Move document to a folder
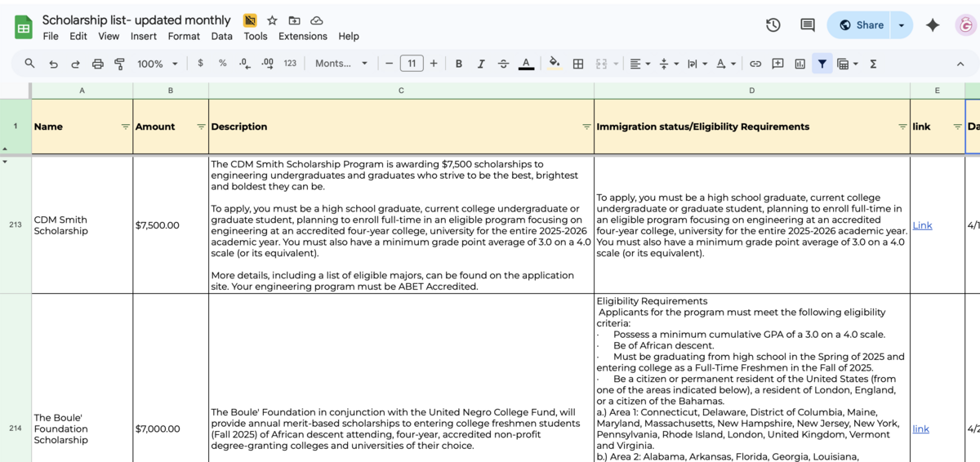 click(294, 20)
